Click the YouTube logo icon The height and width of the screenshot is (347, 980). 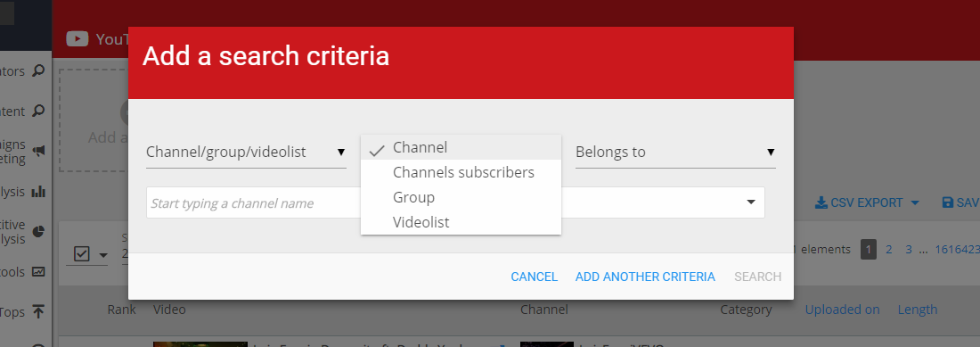[78, 38]
